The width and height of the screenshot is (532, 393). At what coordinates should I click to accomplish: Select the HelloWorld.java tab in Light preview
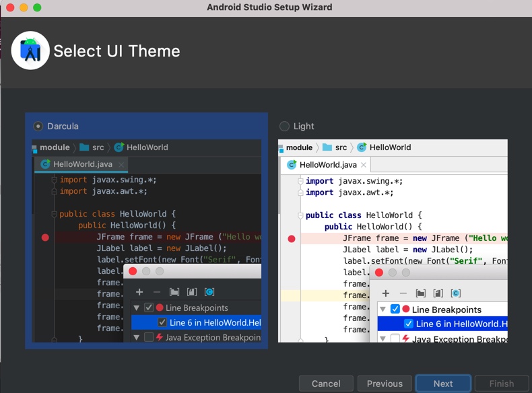(326, 165)
